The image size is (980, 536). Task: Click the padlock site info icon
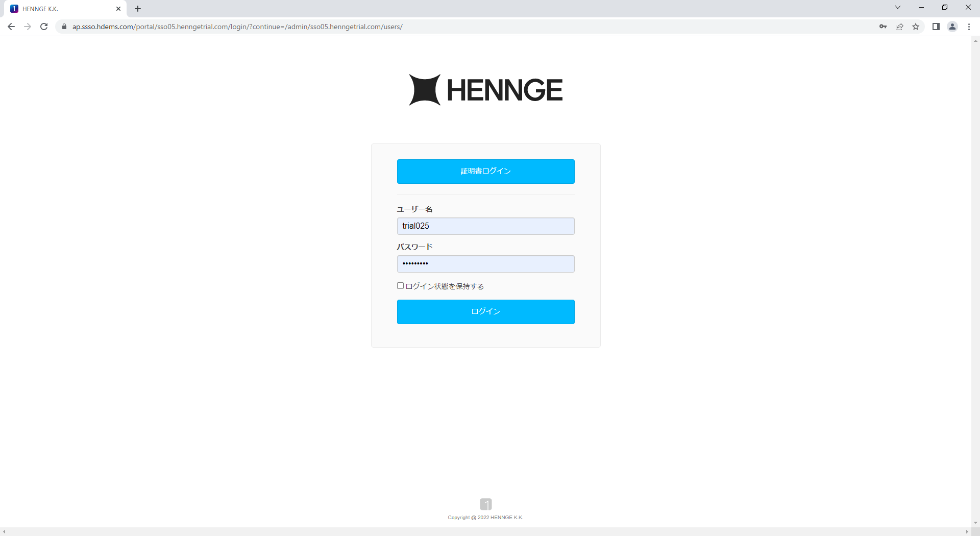pyautogui.click(x=64, y=27)
